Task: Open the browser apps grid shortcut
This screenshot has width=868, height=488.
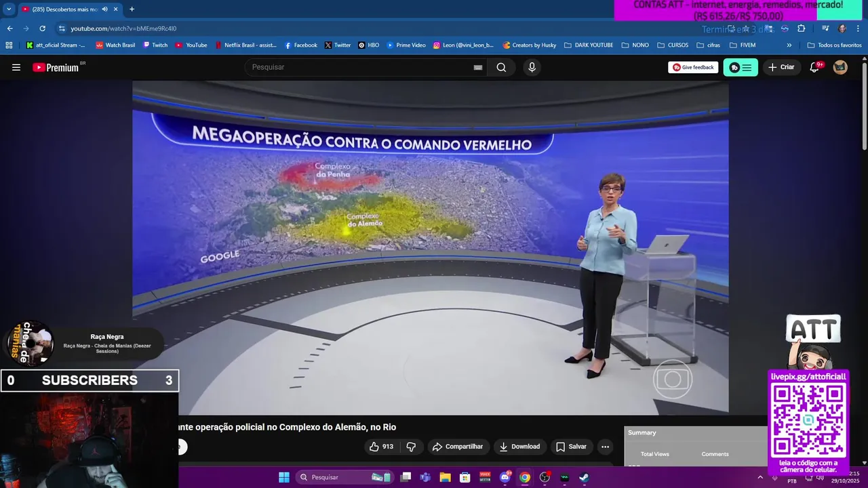Action: 9,45
